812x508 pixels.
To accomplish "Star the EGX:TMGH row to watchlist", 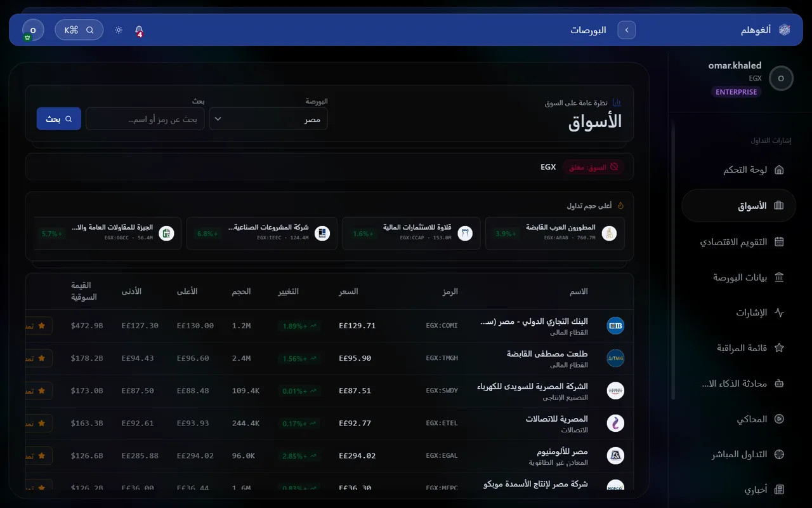I will coord(39,358).
